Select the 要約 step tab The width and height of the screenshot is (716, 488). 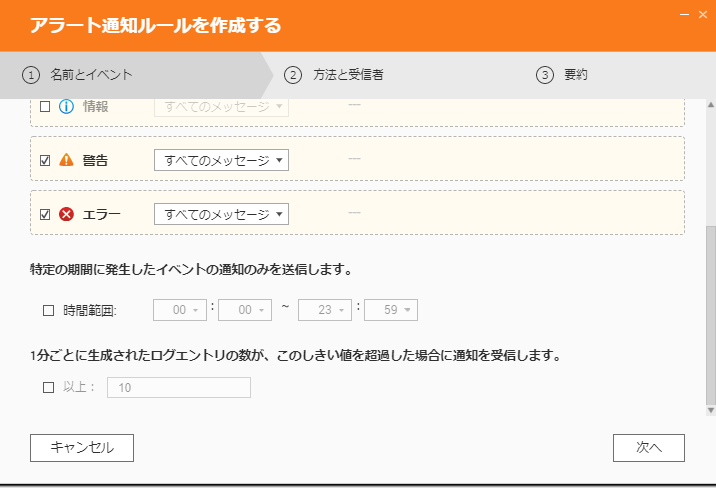click(576, 75)
